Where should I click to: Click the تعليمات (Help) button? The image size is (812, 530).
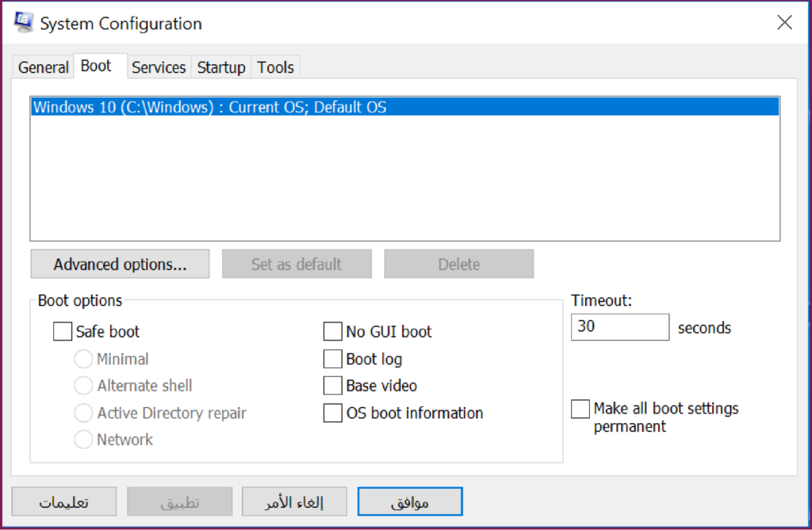pos(64,501)
